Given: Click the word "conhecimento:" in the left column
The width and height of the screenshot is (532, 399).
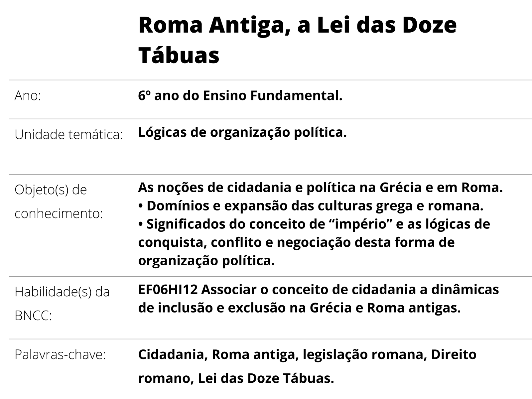Looking at the screenshot, I should pos(59,214).
